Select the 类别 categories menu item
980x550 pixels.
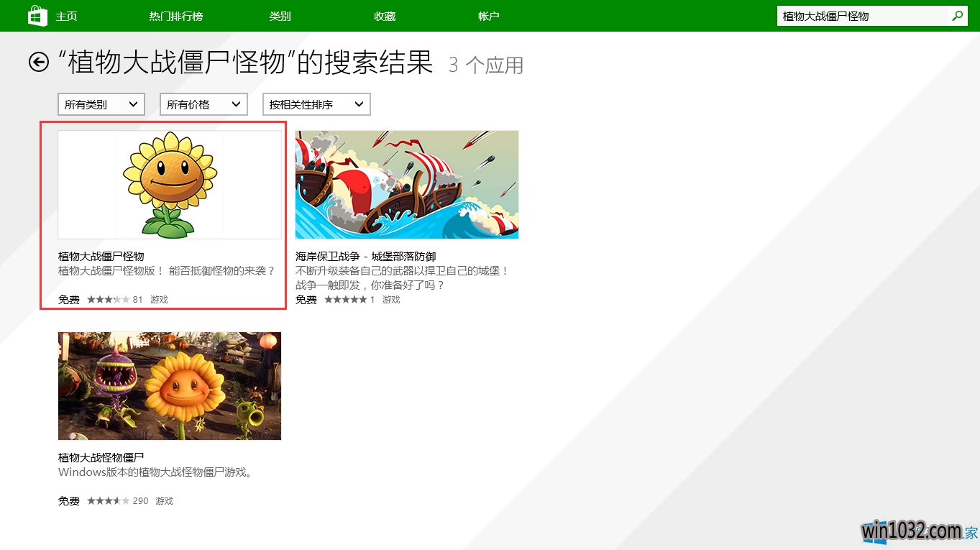coord(280,16)
